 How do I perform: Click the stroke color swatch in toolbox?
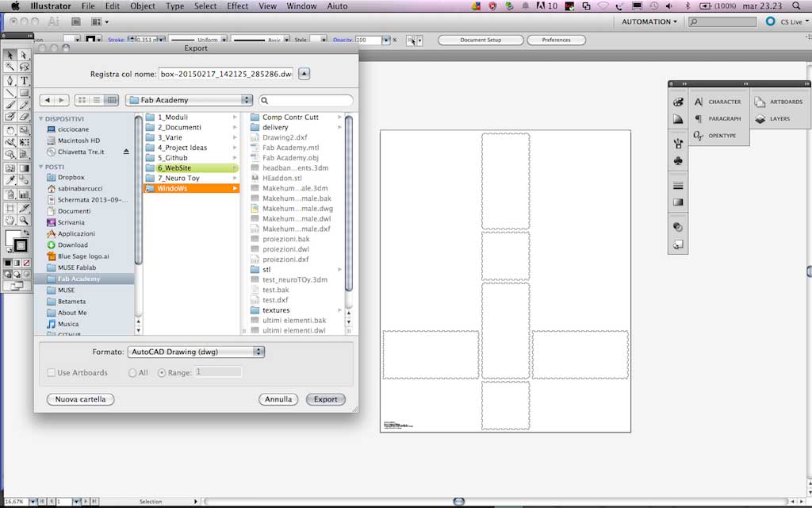pos(20,245)
